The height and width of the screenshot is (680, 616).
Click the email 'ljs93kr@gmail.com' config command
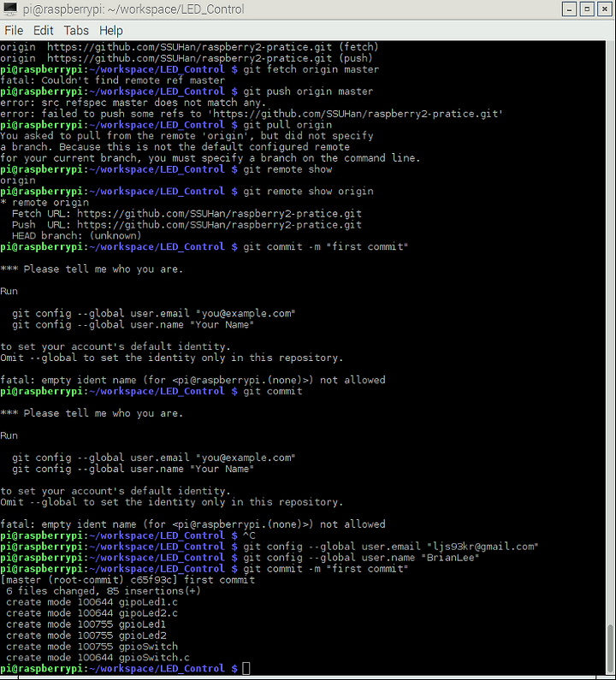(x=390, y=547)
